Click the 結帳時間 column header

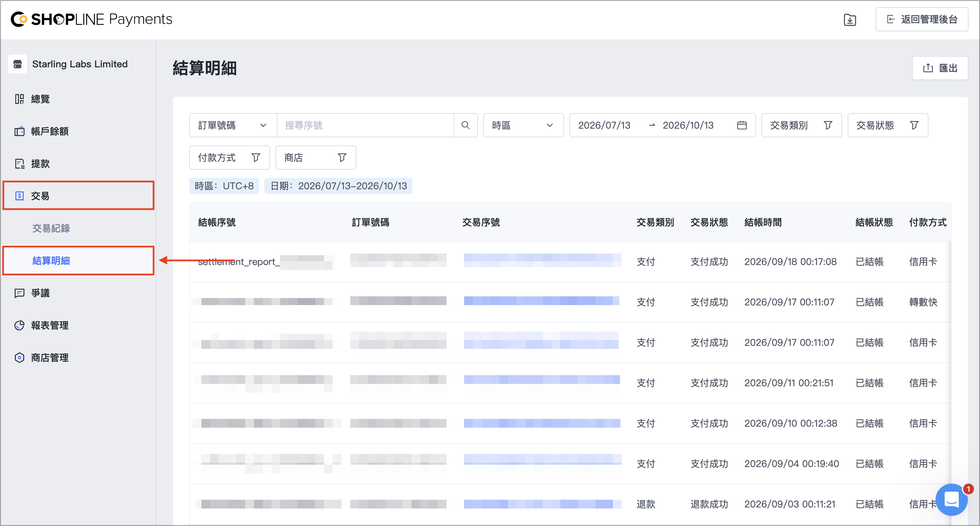coord(763,223)
